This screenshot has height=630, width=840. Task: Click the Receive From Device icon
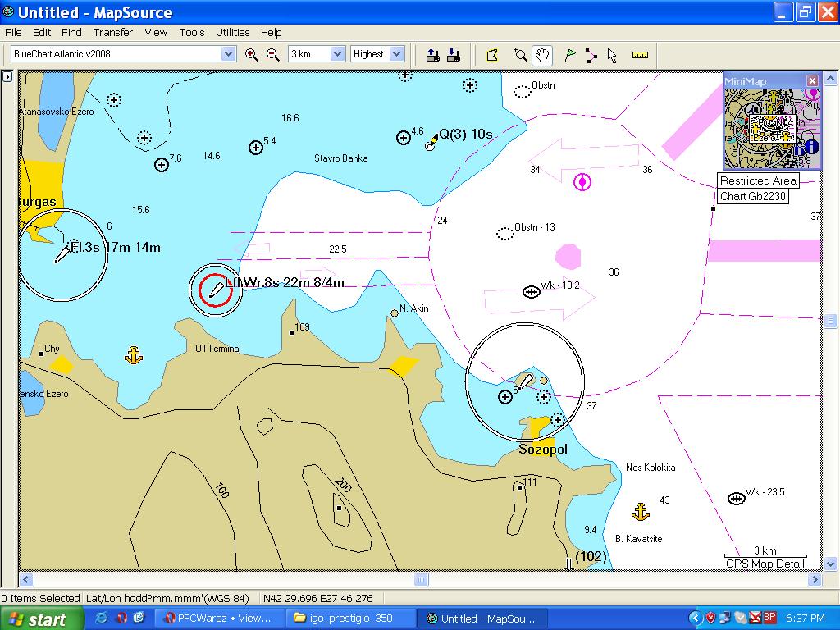(454, 55)
